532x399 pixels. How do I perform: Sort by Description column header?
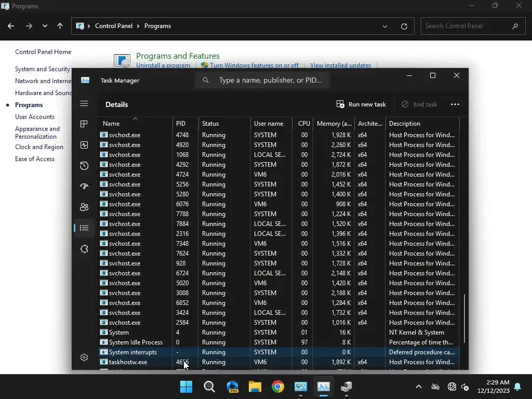tap(422, 124)
